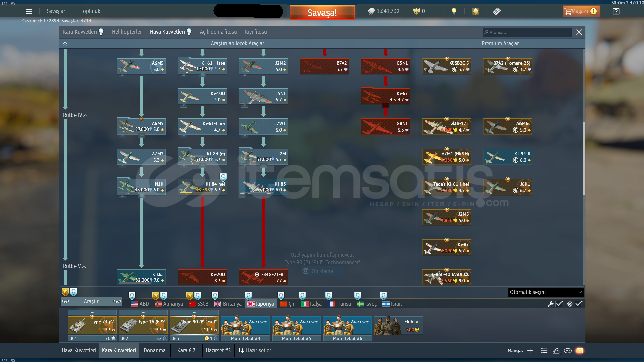Collapse all ranks with double chevron
The image size is (644, 362).
[65, 43]
